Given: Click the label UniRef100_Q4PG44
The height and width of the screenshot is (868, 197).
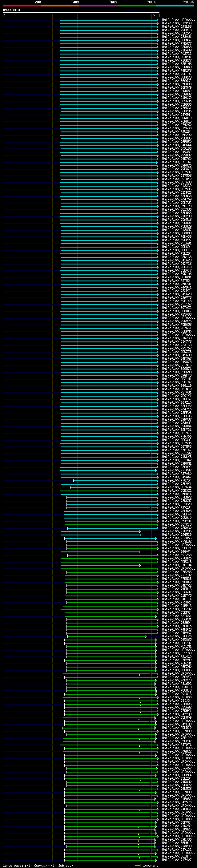Looking at the screenshot, I should (x=177, y=145).
